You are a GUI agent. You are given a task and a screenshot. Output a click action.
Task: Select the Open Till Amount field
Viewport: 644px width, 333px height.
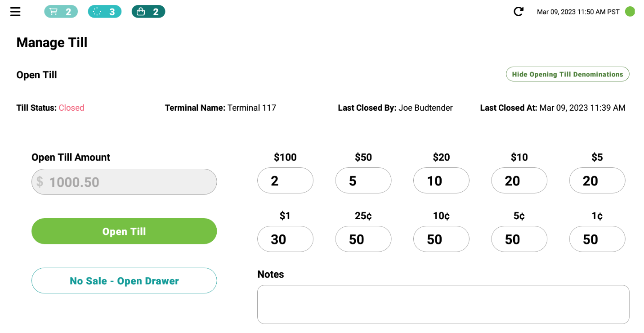click(124, 182)
